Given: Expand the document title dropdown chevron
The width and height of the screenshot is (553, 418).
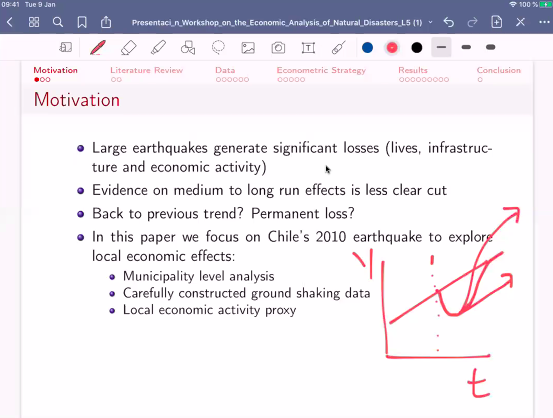Looking at the screenshot, I should pyautogui.click(x=430, y=22).
